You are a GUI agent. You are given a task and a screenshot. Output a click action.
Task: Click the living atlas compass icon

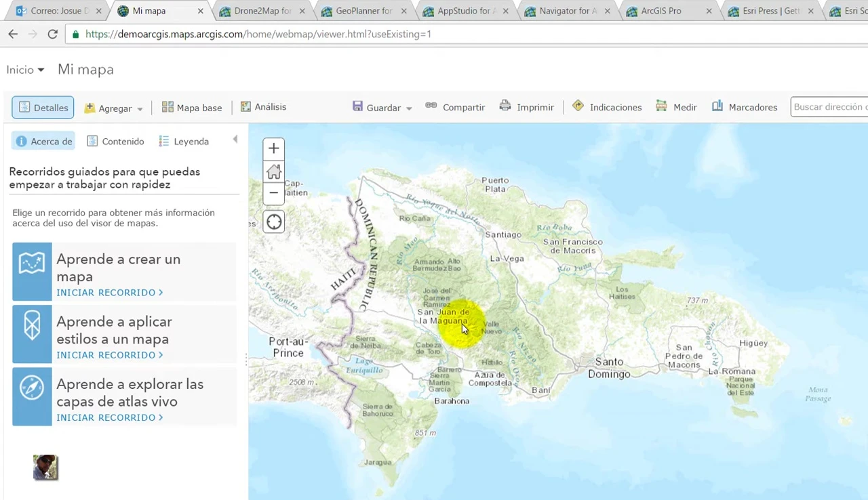32,396
